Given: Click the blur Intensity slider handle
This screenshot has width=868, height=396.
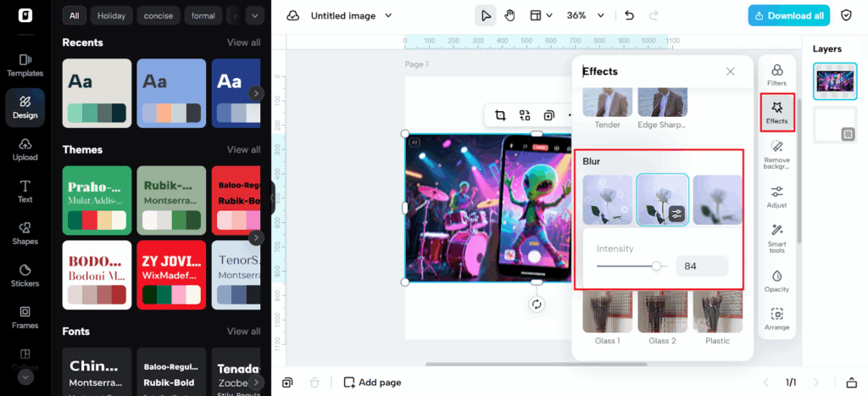Looking at the screenshot, I should pyautogui.click(x=656, y=266).
